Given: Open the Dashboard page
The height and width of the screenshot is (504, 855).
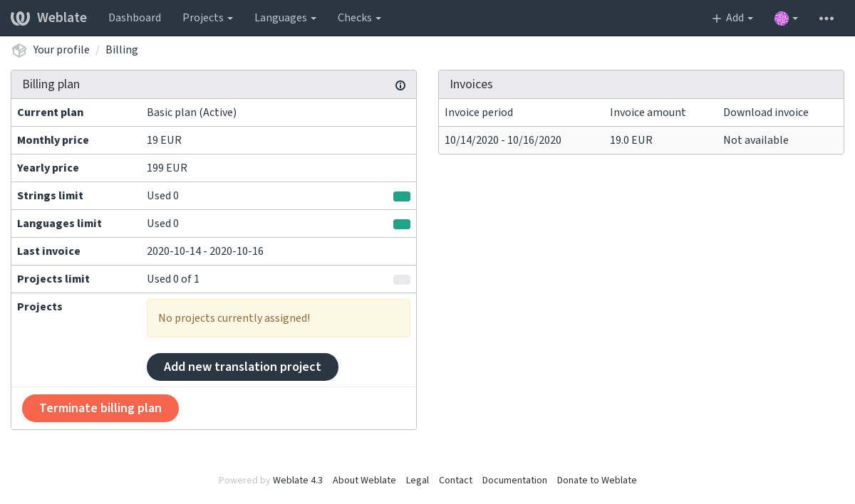Looking at the screenshot, I should (135, 18).
